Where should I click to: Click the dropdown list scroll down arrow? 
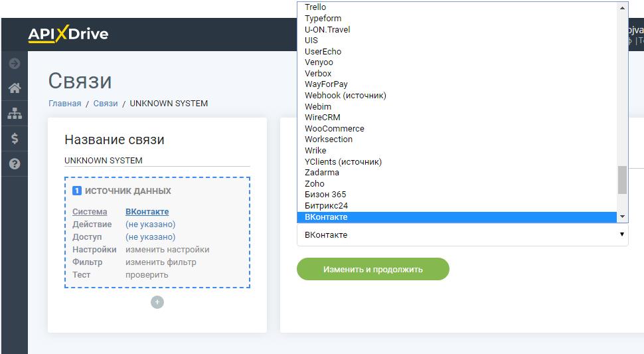pyautogui.click(x=622, y=217)
